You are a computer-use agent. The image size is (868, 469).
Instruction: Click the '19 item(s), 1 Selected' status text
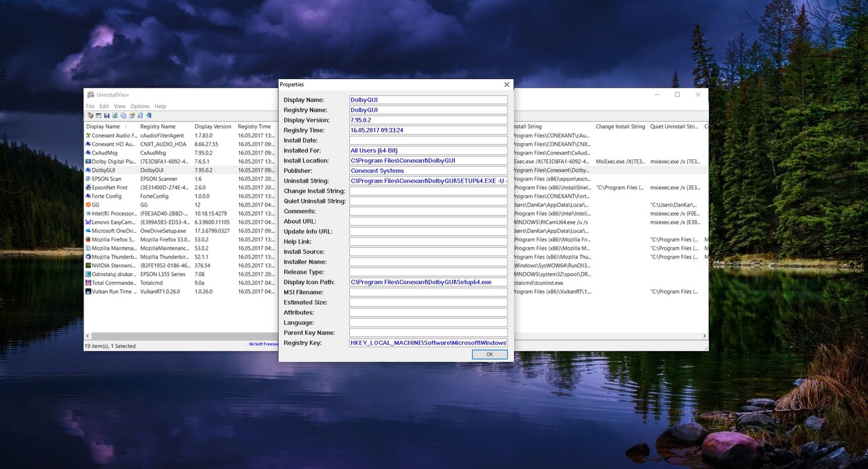110,346
